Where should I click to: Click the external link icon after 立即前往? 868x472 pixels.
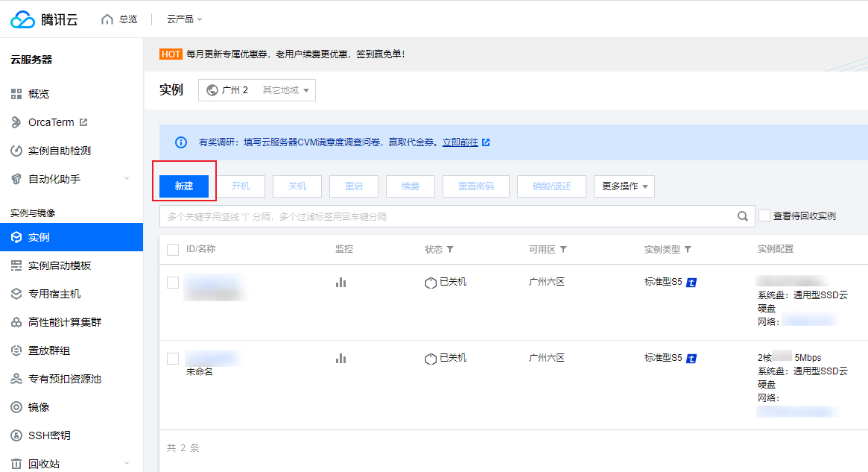pos(486,142)
